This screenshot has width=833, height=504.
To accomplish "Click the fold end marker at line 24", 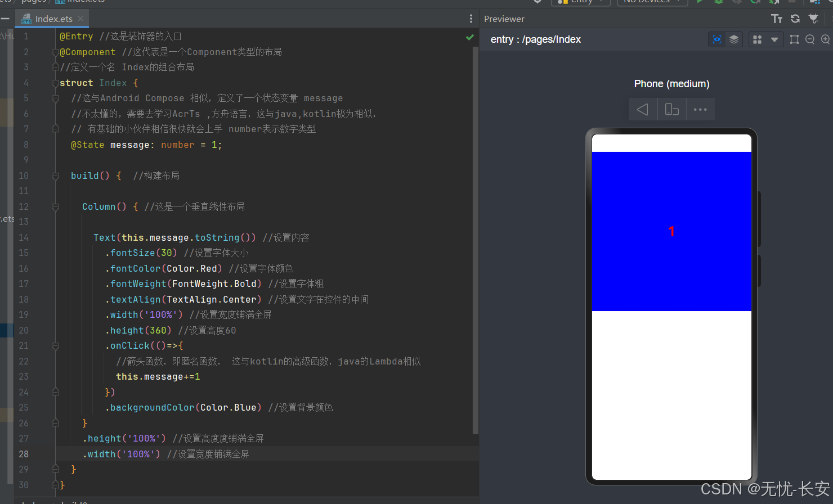I will pyautogui.click(x=55, y=392).
